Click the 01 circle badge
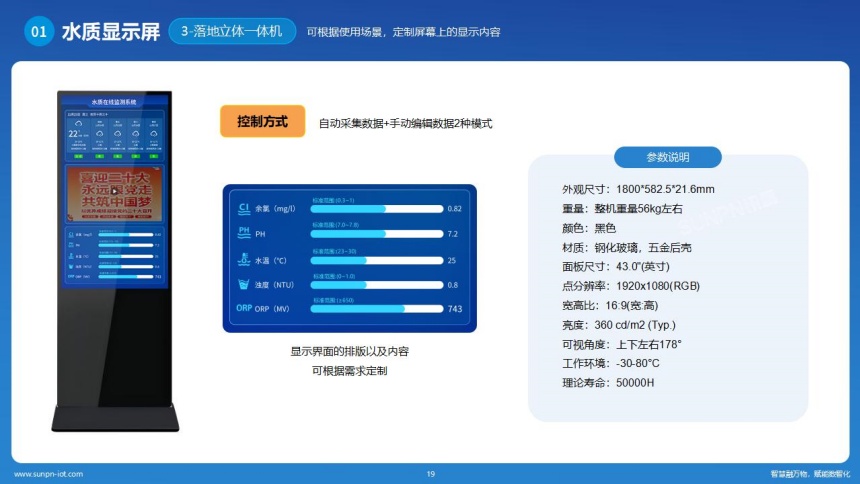 click(39, 31)
